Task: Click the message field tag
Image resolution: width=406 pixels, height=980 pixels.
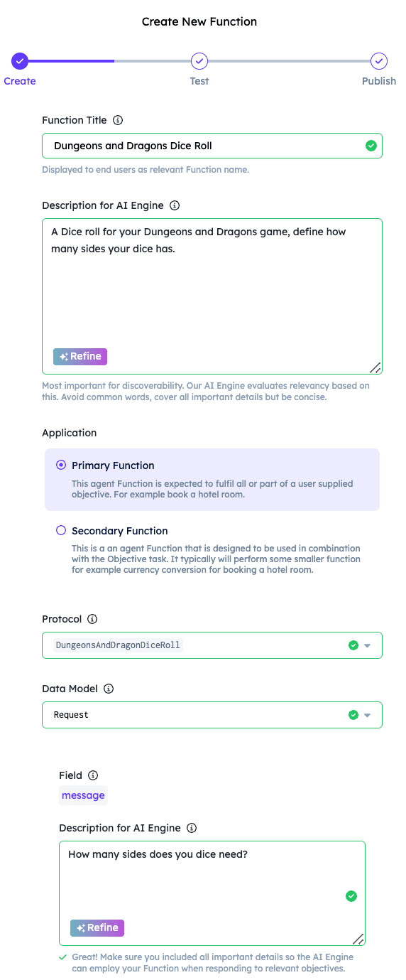Action: pyautogui.click(x=83, y=795)
